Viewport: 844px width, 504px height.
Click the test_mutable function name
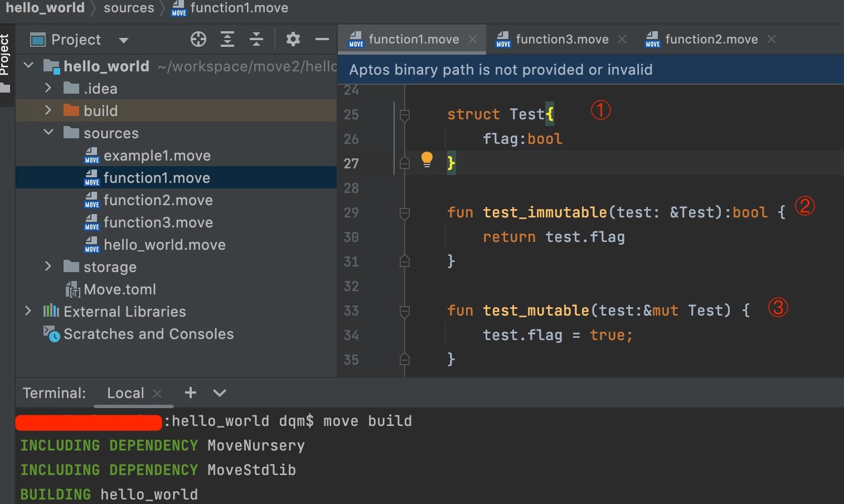(536, 310)
